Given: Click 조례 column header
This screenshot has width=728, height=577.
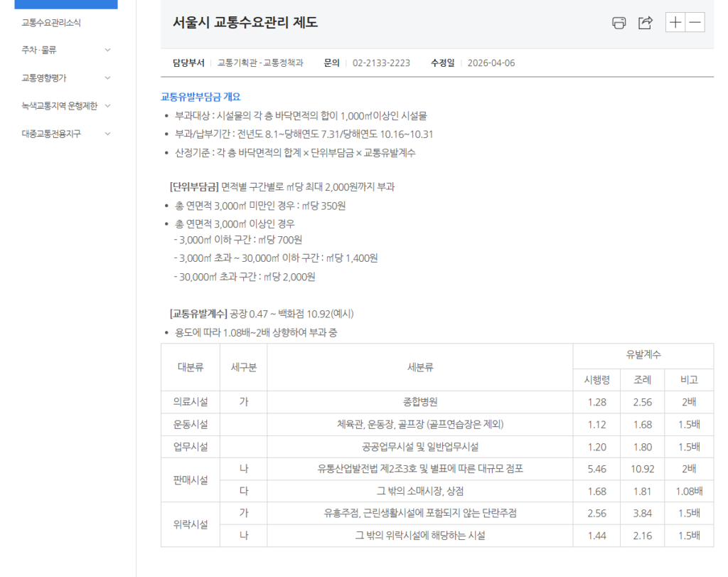Looking at the screenshot, I should (x=642, y=380).
